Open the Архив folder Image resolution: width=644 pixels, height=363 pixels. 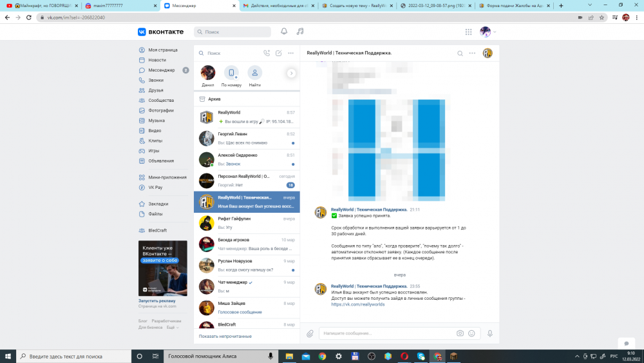point(247,99)
